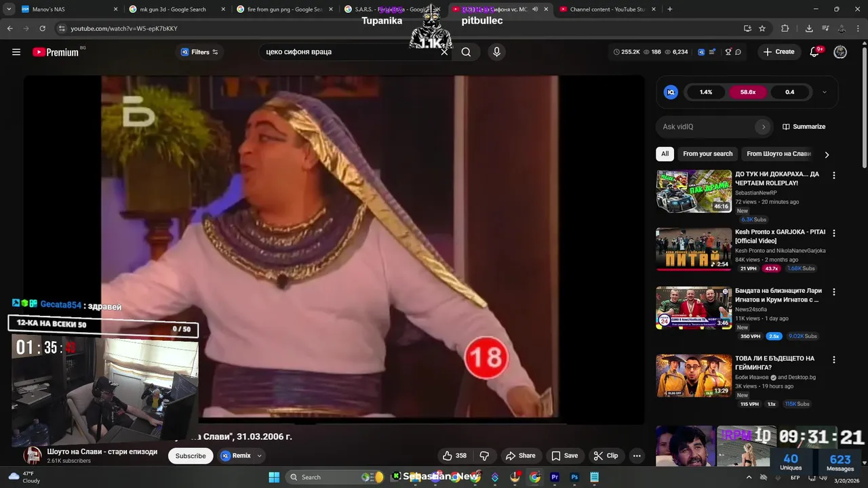Open Premiere Pro from taskbar
Viewport: 868px width, 488px height.
pos(555,477)
